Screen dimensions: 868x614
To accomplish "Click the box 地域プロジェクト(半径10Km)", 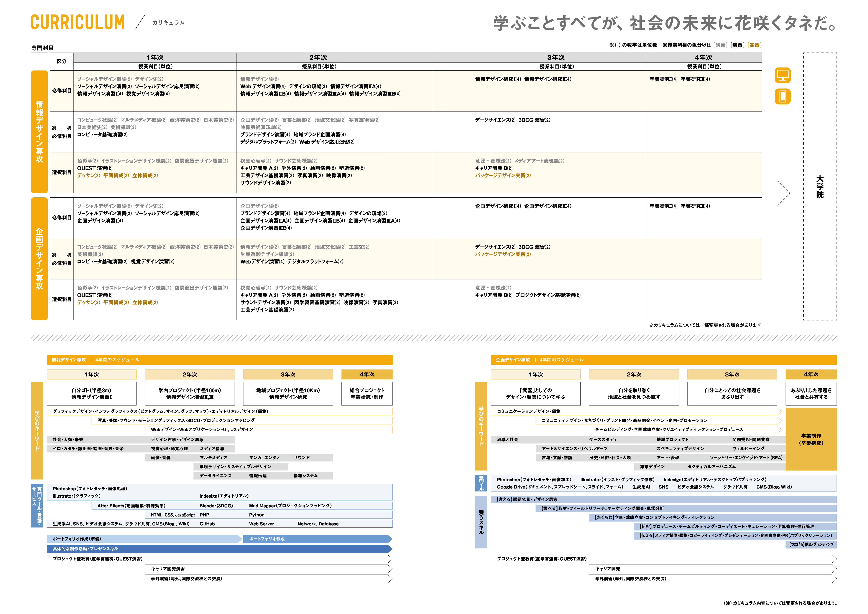I will point(288,393).
